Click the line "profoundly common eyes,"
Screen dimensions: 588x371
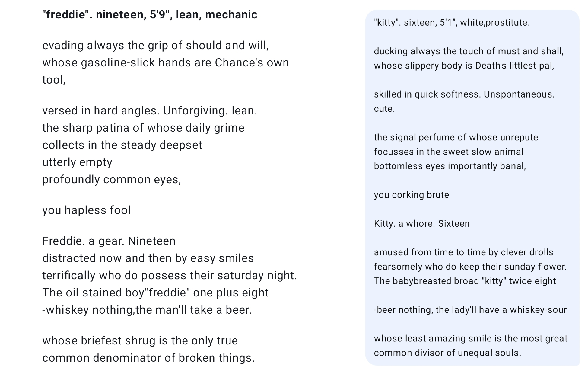tap(112, 179)
